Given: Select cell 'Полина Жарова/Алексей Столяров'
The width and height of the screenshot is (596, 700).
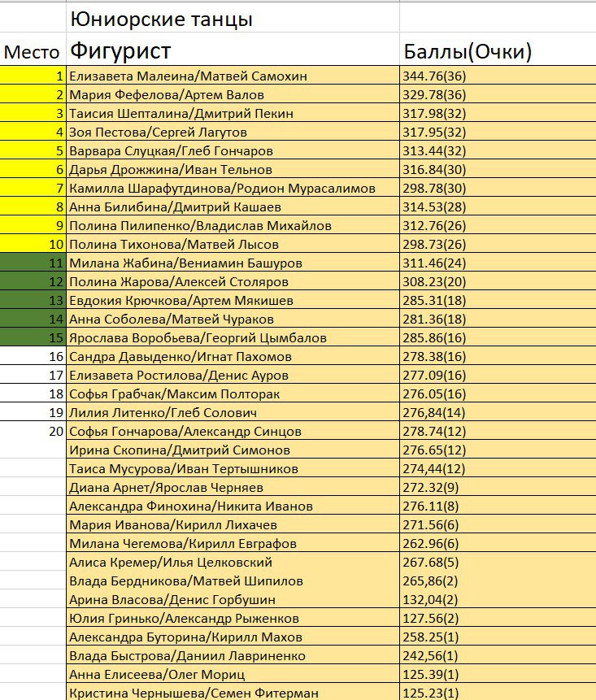Looking at the screenshot, I should tap(233, 281).
